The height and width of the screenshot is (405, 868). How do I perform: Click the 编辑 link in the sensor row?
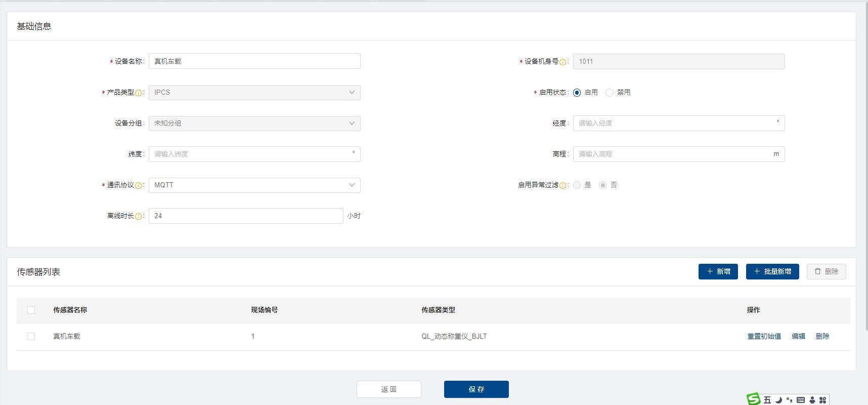(798, 336)
